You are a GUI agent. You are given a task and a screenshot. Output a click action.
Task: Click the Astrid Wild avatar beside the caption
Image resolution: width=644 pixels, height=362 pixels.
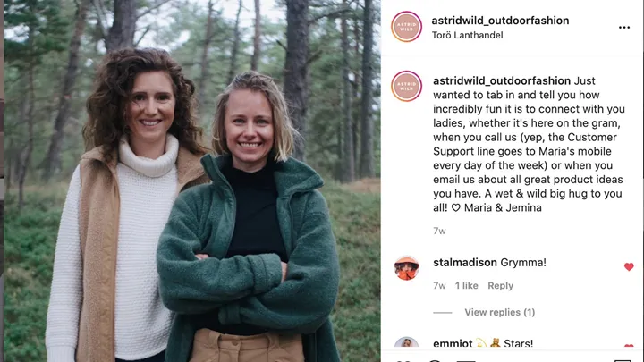point(406,86)
